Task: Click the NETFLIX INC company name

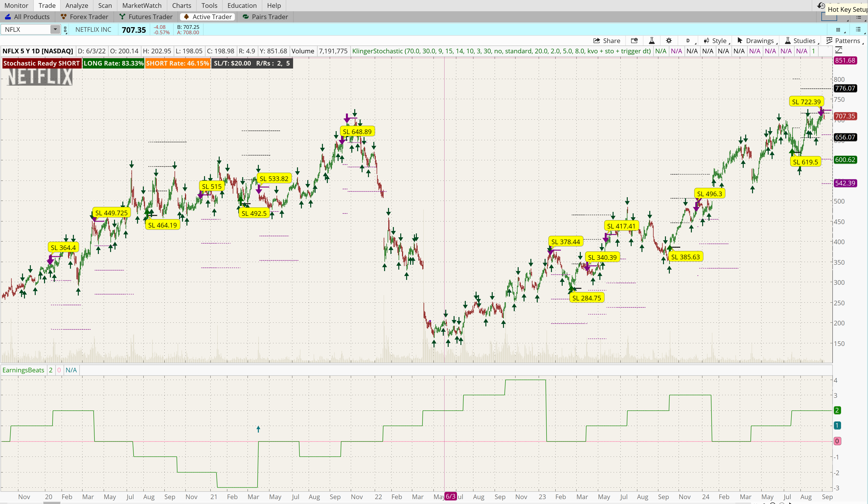Action: coord(93,30)
